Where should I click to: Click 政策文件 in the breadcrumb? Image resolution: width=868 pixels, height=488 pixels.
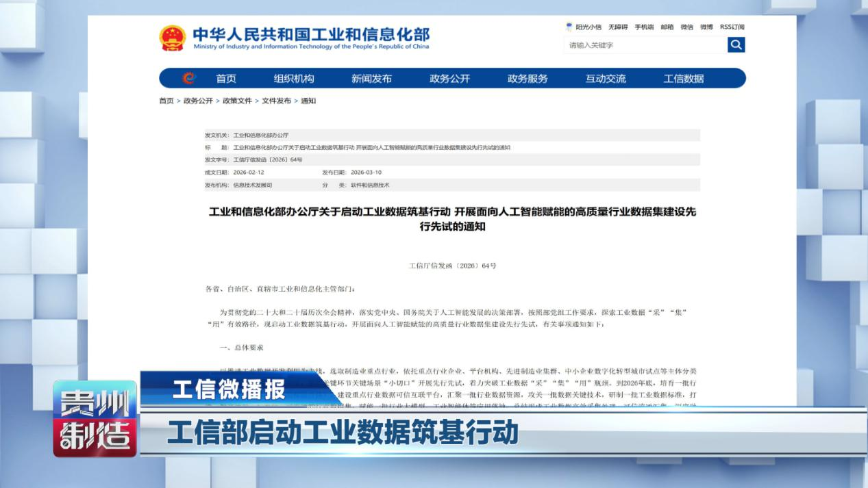click(x=237, y=101)
